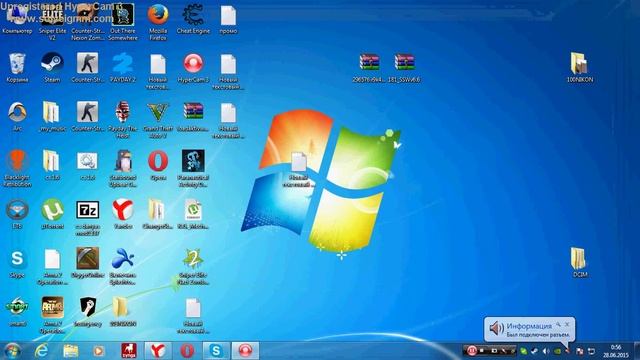Close the Информация notification balloon

click(x=567, y=324)
